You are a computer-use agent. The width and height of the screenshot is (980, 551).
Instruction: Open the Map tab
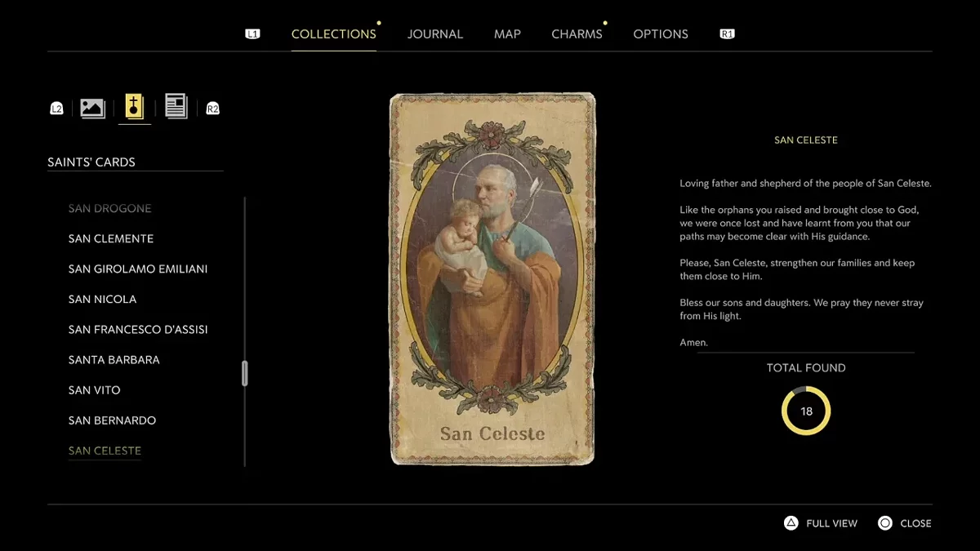click(507, 34)
